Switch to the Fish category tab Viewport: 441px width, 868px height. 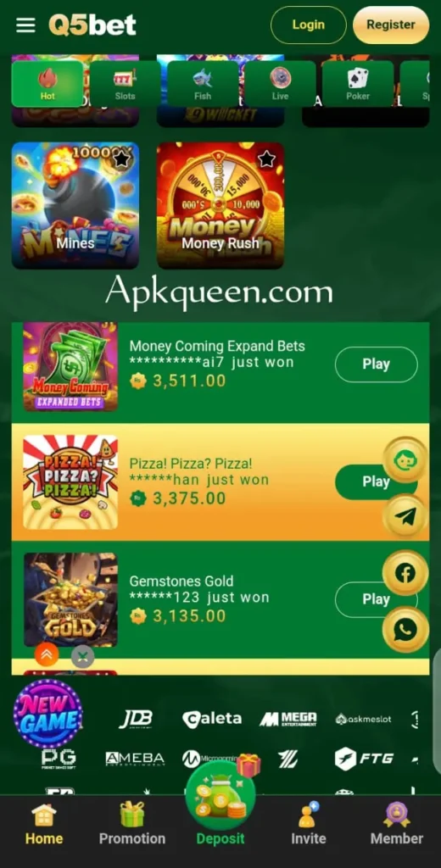(203, 84)
